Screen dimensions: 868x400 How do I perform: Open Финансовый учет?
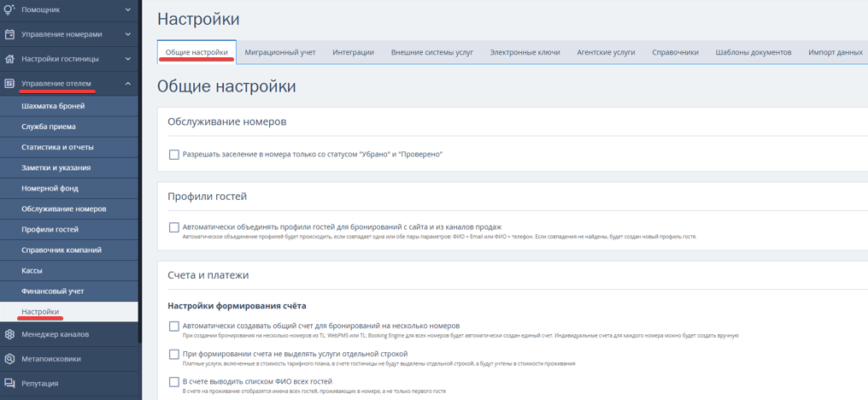tap(69, 291)
